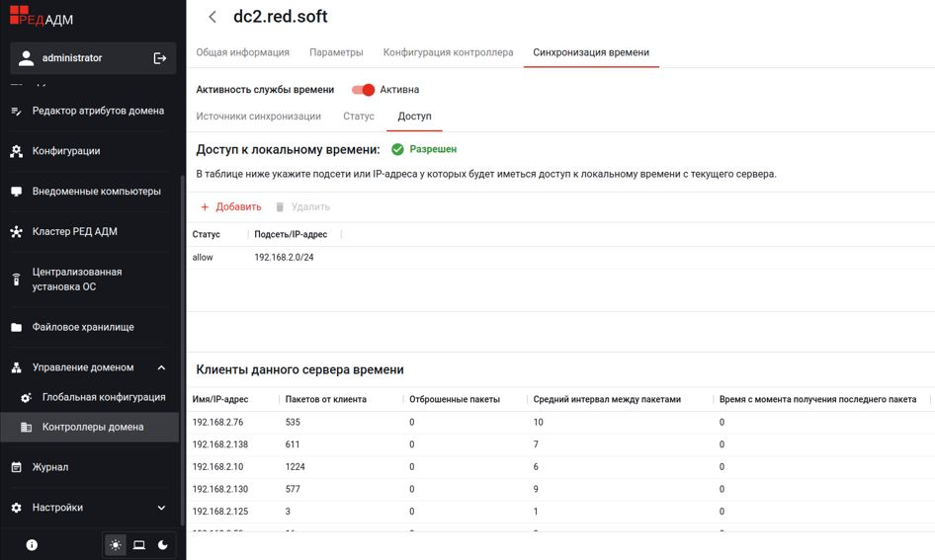
Task: Select the allow 192.168.2.0/24 row
Action: click(395, 258)
